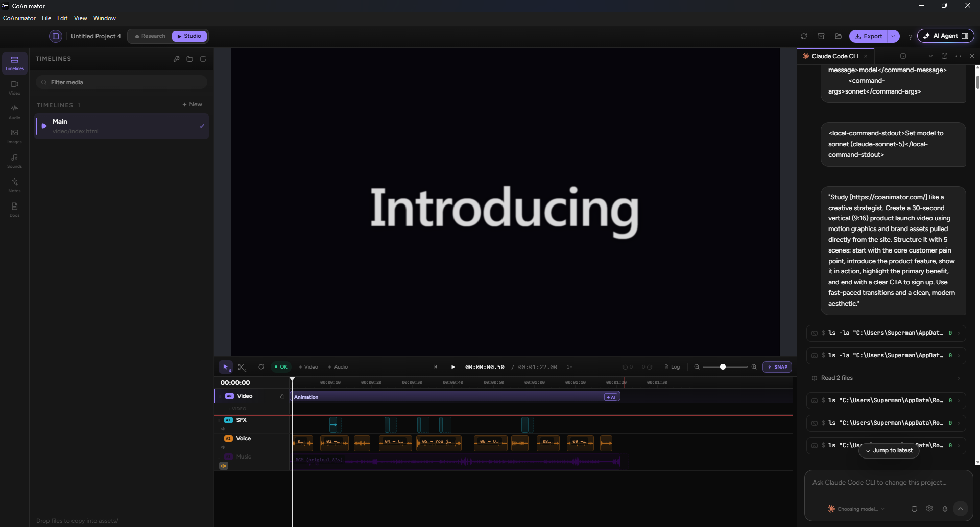Open the Sounds section in sidebar
Screen dimensions: 980x527
pos(14,161)
